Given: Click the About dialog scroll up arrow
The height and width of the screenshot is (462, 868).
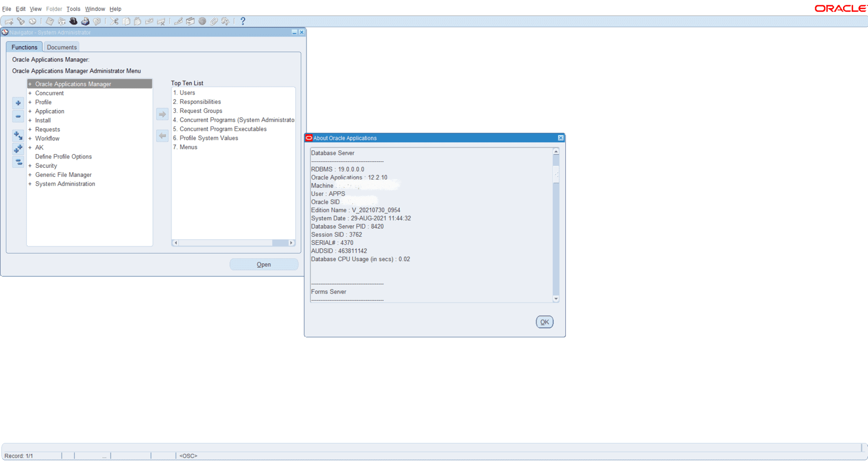Looking at the screenshot, I should click(556, 151).
